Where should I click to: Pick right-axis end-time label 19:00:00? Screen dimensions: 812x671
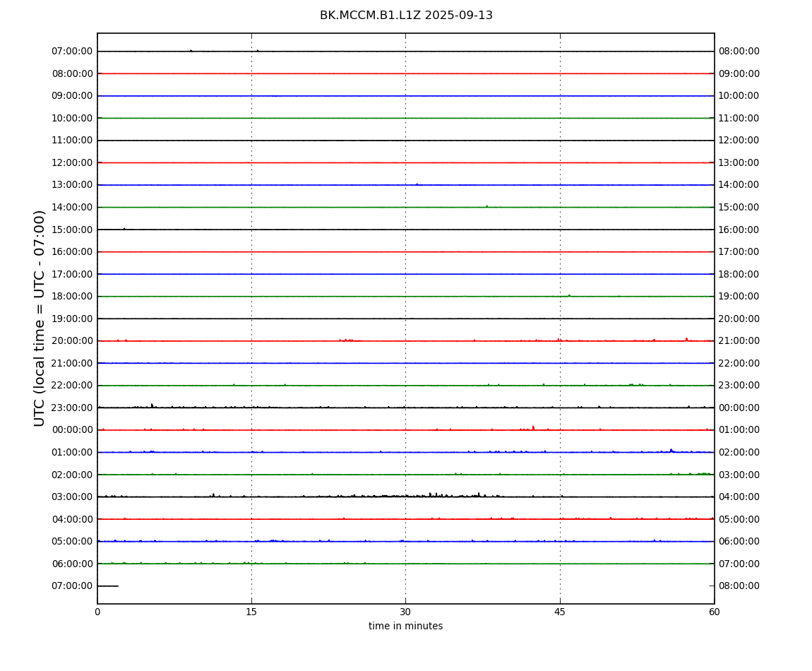pos(739,297)
